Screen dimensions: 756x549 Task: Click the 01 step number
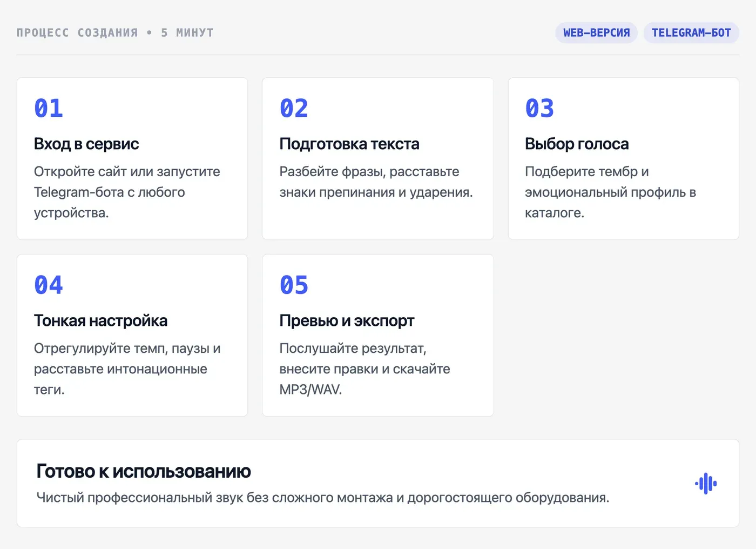pyautogui.click(x=49, y=108)
